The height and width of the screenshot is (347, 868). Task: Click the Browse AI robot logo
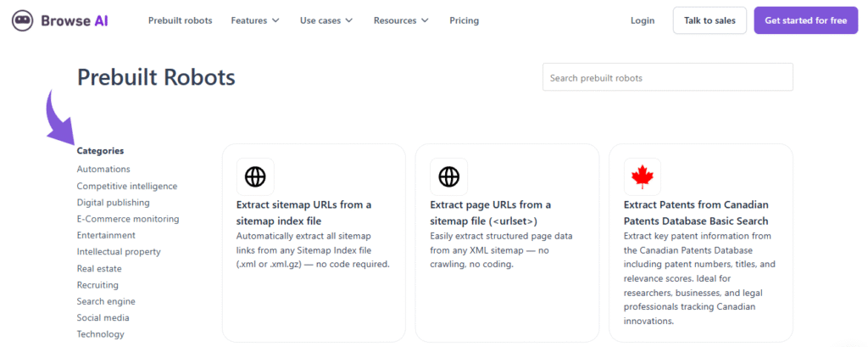point(23,20)
